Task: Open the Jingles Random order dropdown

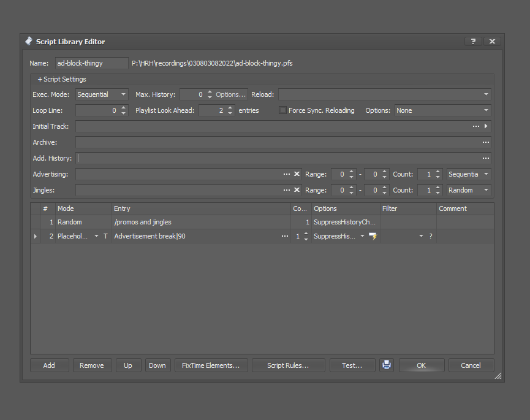Action: coord(469,190)
